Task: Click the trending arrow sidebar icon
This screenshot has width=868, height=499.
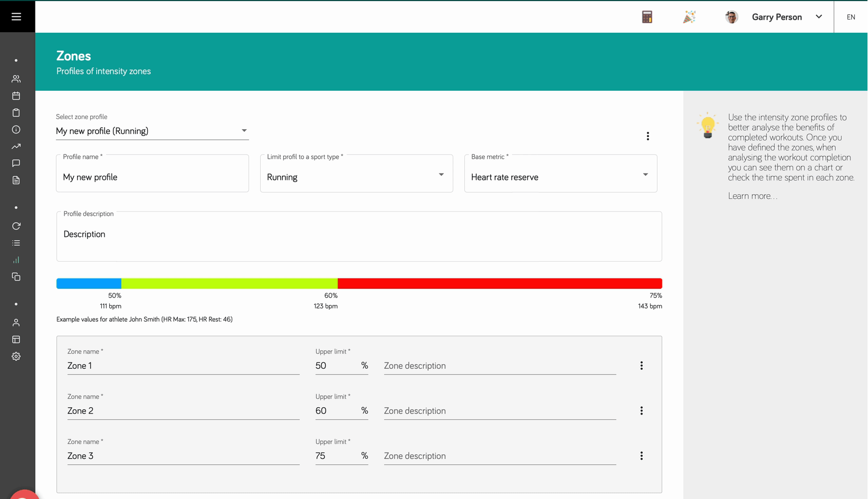Action: pyautogui.click(x=16, y=147)
